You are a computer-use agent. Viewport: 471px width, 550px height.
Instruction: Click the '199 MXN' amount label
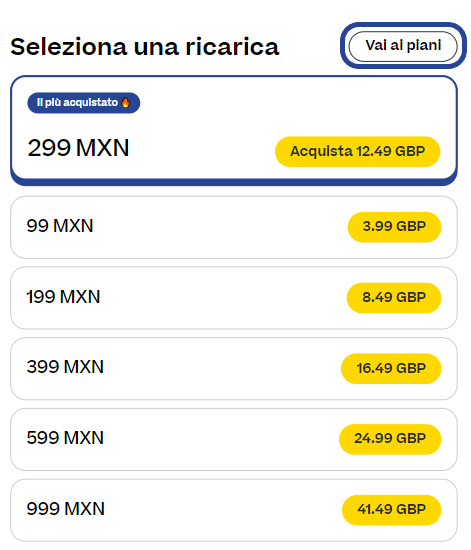click(x=63, y=297)
